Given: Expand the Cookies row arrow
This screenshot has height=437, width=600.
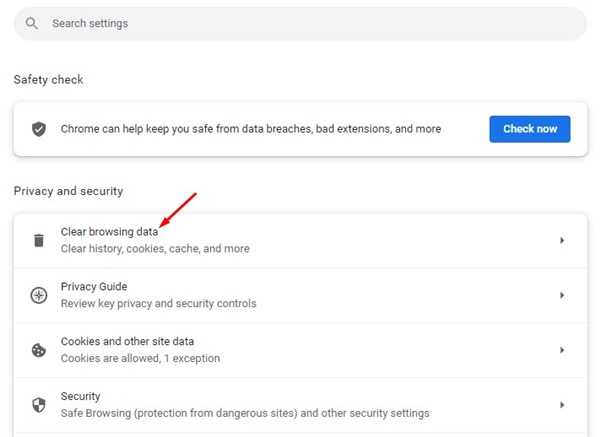Looking at the screenshot, I should 562,350.
